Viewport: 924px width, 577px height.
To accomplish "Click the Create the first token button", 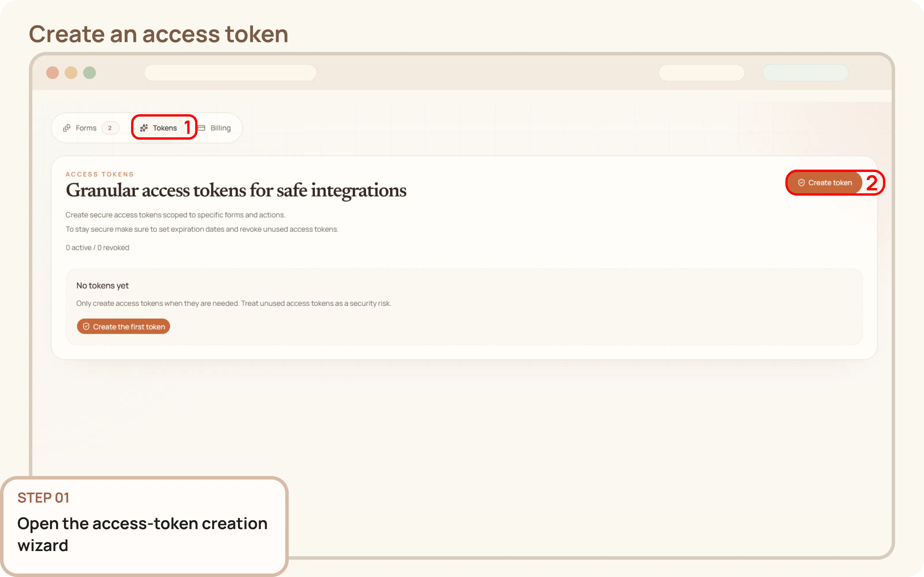I will click(123, 326).
